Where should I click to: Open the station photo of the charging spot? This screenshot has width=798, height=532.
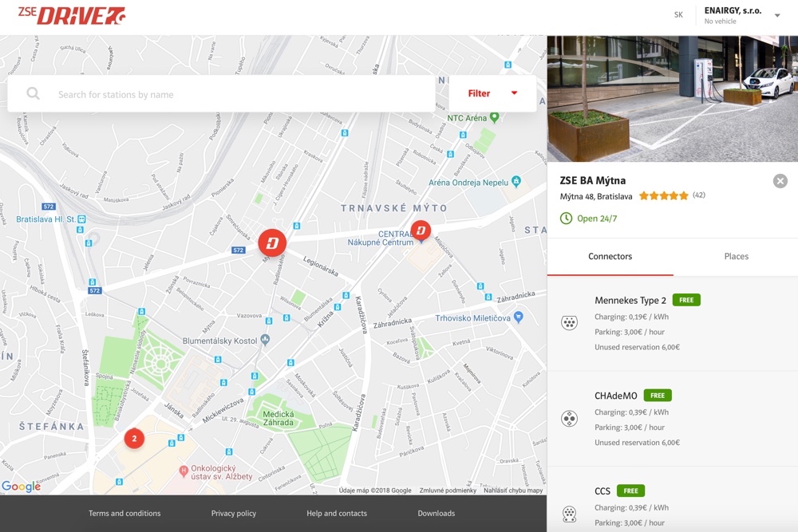tap(672, 99)
